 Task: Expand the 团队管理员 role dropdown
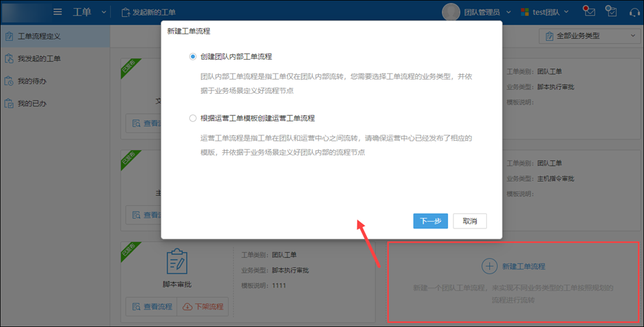[508, 12]
